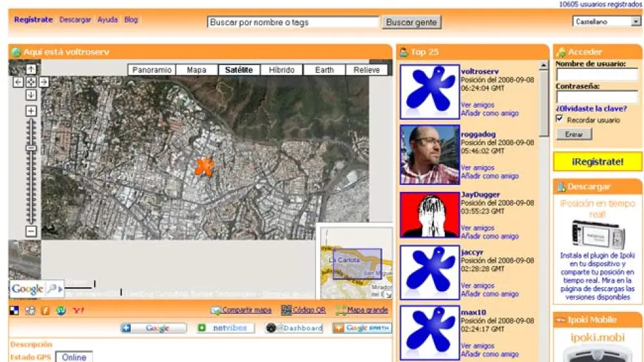
Task: Click the map zoom in plus button
Action: [x=31, y=111]
